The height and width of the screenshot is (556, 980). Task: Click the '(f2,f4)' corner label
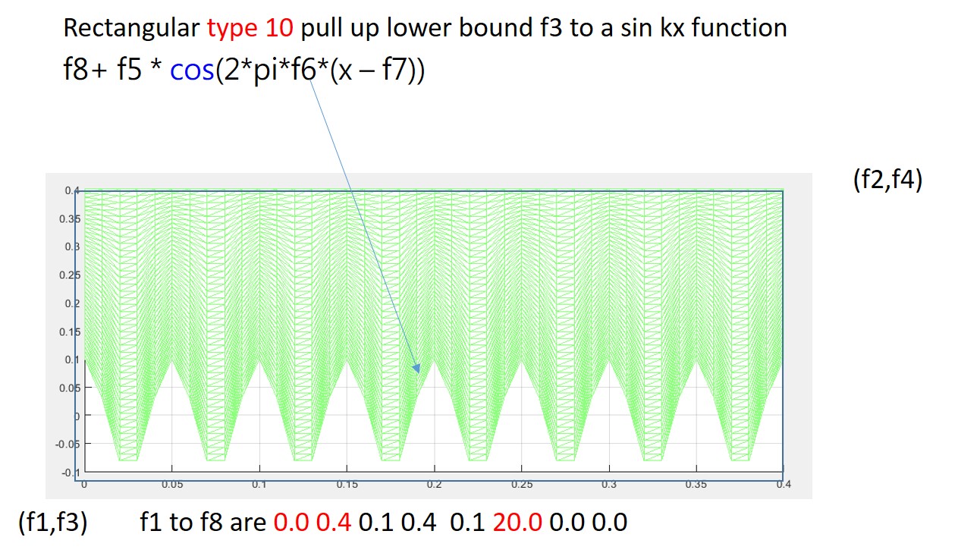[887, 181]
